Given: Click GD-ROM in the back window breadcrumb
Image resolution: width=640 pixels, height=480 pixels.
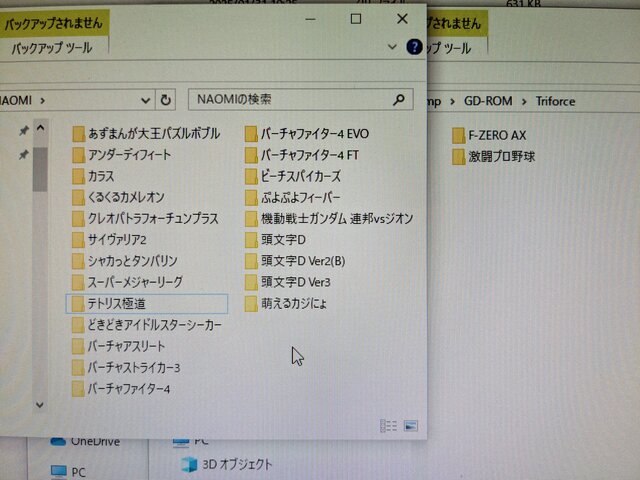Looking at the screenshot, I should click(x=488, y=101).
